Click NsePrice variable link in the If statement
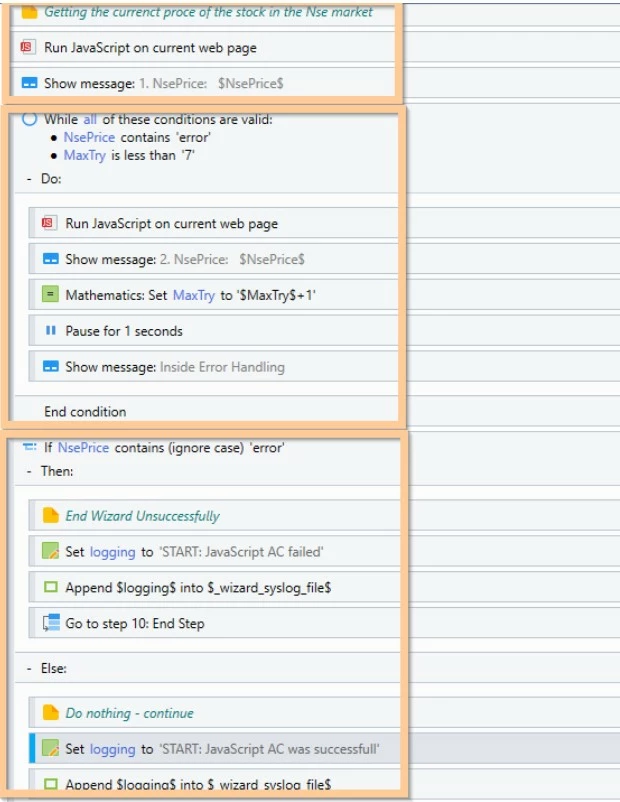This screenshot has width=620, height=802. [x=83, y=448]
